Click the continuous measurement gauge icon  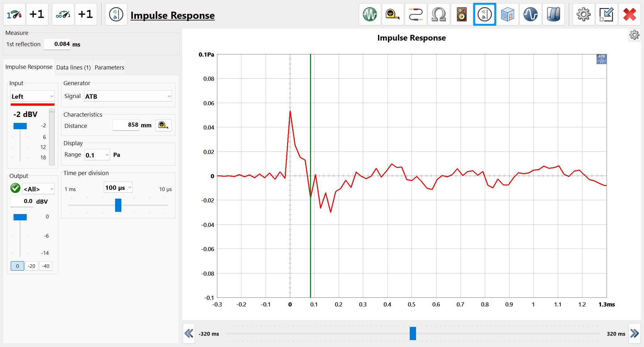pos(63,14)
